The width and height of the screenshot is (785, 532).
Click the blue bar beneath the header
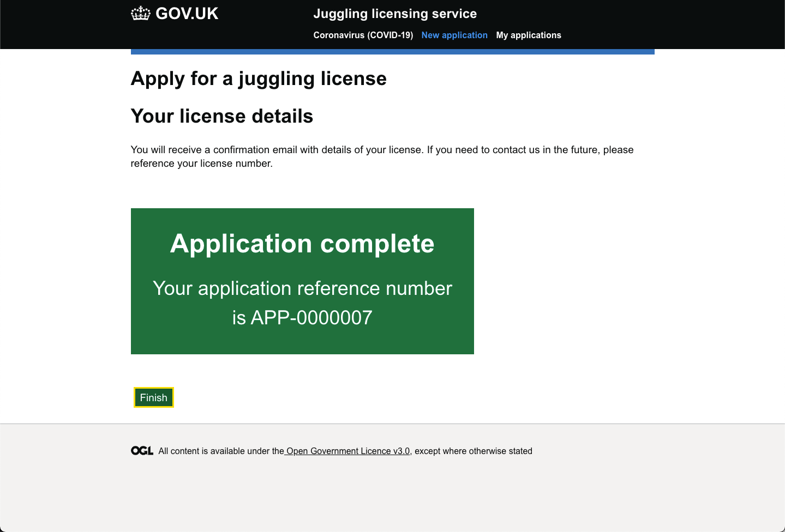coord(392,52)
